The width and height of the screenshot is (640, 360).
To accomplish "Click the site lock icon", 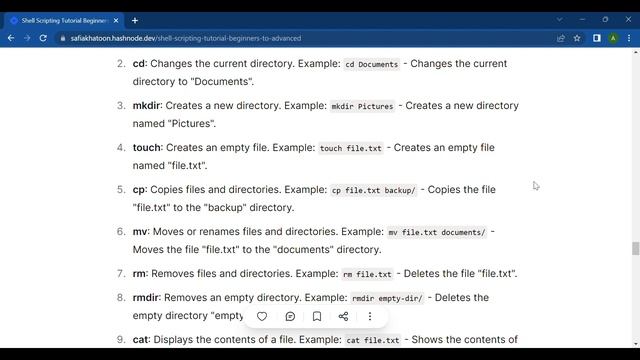I will 62,38.
